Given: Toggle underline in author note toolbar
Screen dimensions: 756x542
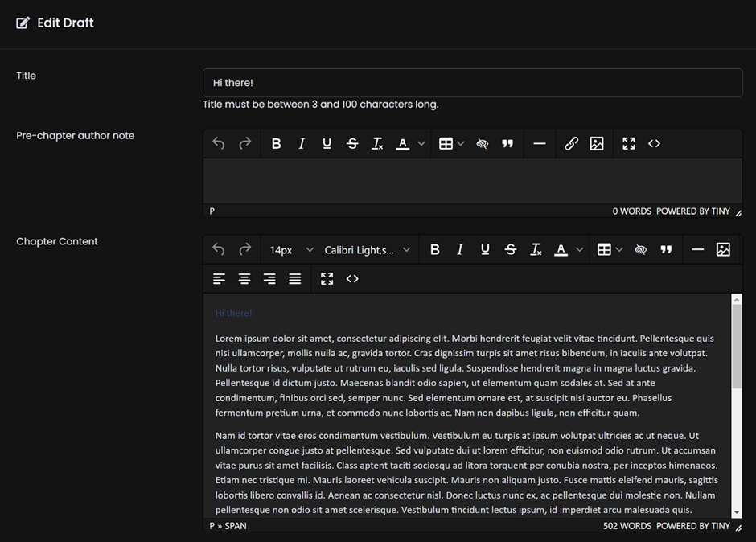Looking at the screenshot, I should coord(327,144).
